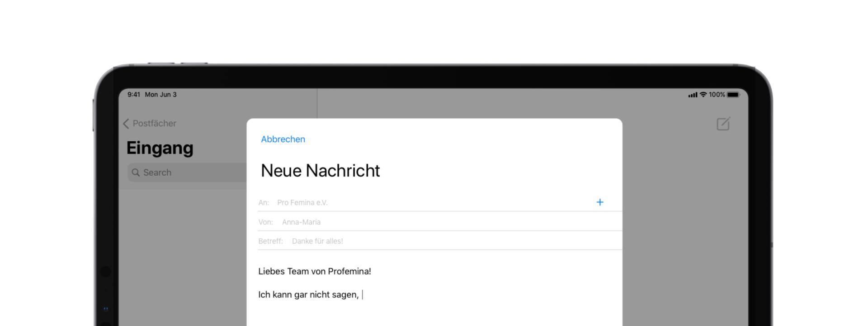Tap the Mon Jun 3 date
868x326 pixels.
pos(160,95)
